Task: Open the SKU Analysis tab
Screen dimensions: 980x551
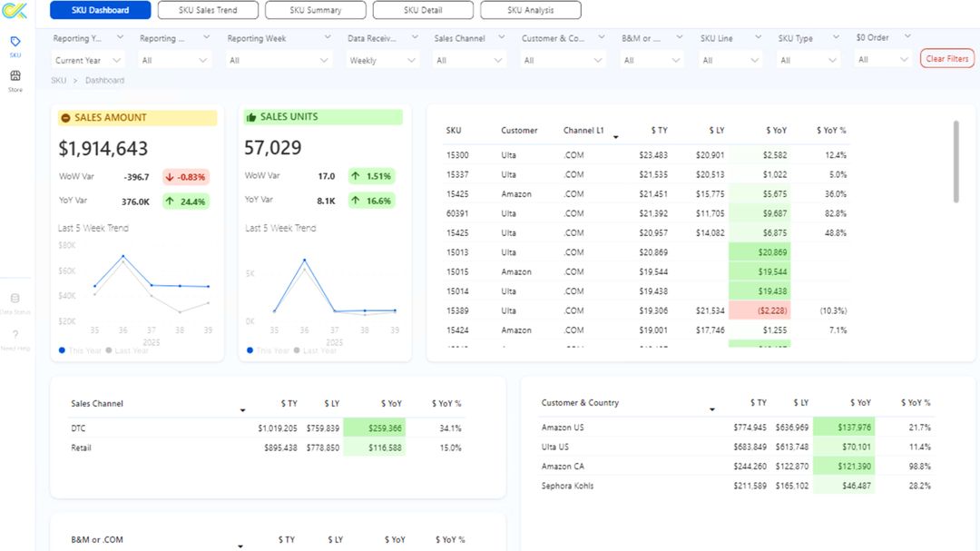Action: click(x=531, y=10)
